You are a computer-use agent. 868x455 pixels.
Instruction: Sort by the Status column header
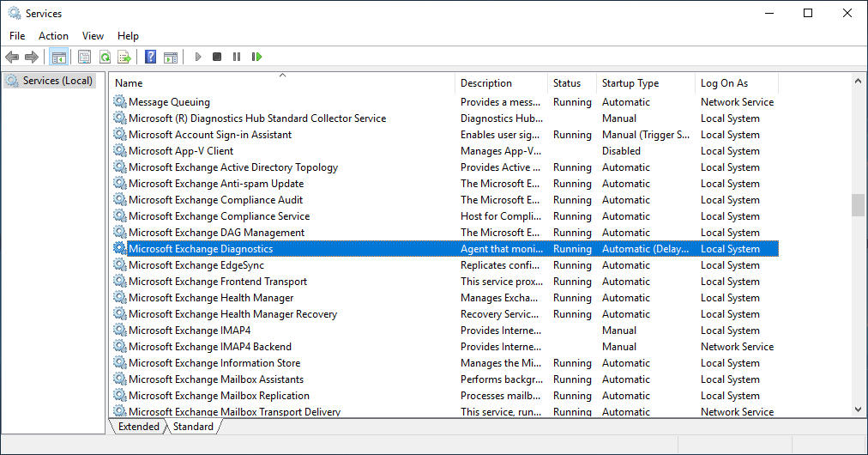tap(572, 83)
